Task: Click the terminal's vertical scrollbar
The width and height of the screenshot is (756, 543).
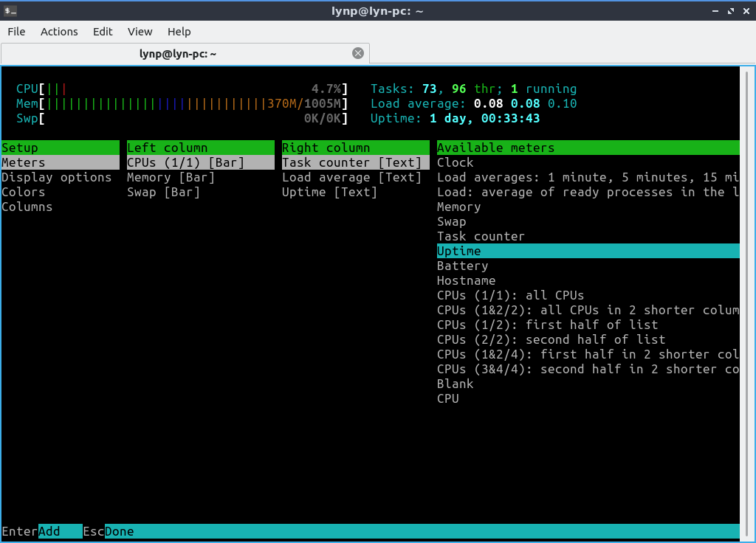Action: click(x=746, y=295)
